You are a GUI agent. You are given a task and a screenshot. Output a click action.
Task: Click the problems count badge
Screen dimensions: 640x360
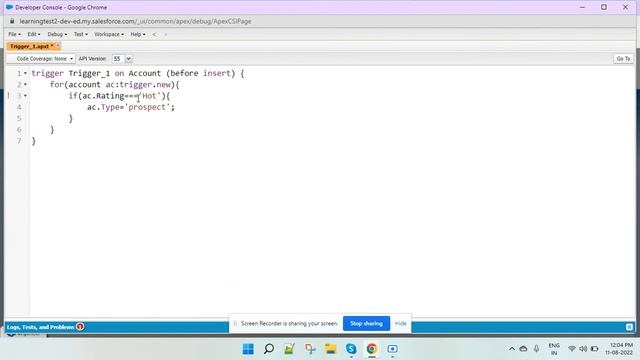(x=80, y=327)
